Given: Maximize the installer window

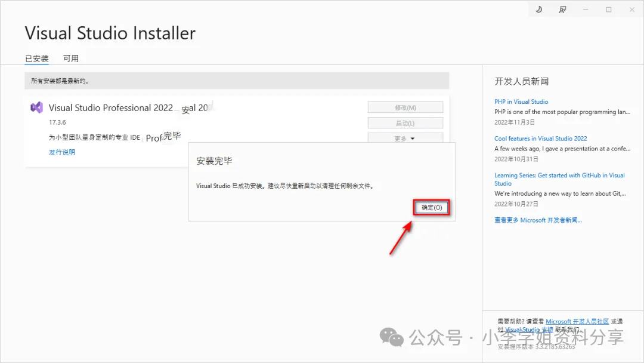Looking at the screenshot, I should tap(609, 10).
